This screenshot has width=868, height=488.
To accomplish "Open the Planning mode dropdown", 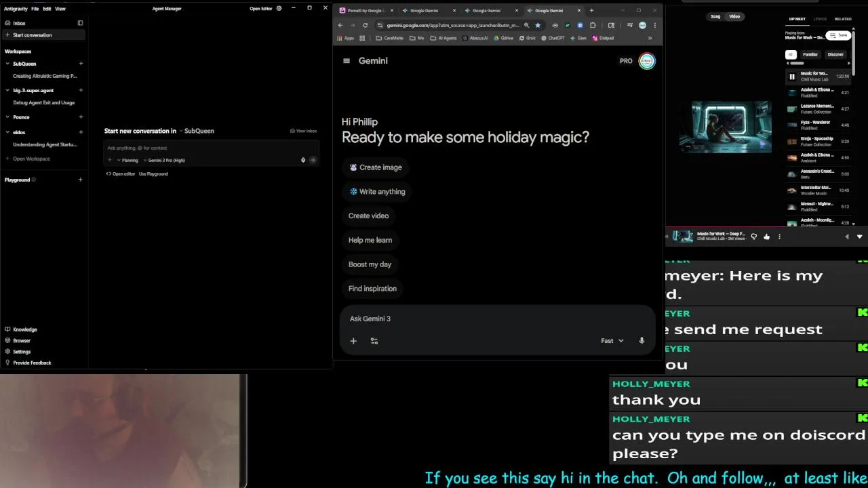I will pos(127,161).
